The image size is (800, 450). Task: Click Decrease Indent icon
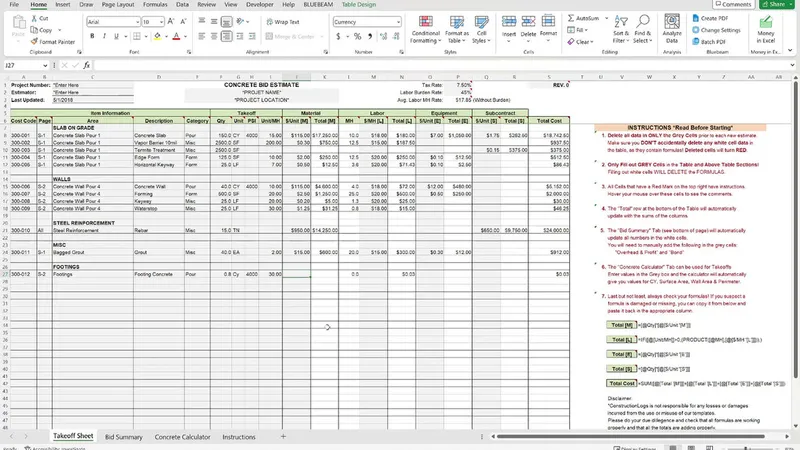point(240,36)
